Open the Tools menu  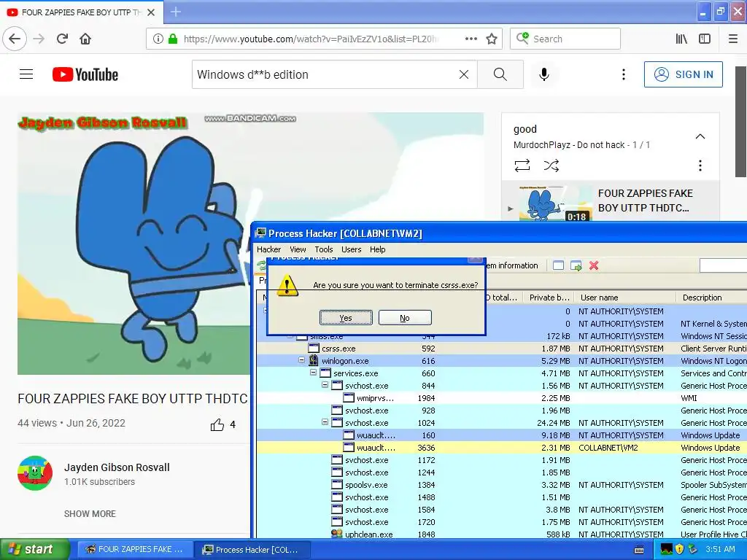click(323, 249)
